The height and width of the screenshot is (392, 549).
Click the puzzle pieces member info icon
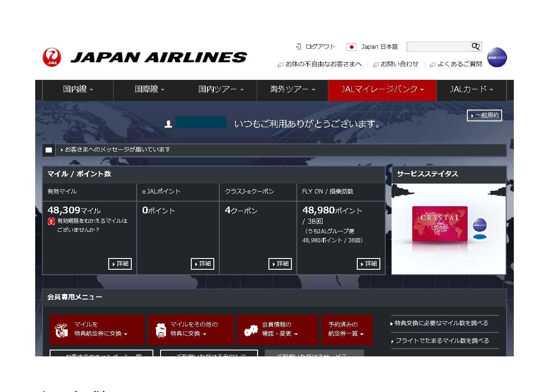251,331
